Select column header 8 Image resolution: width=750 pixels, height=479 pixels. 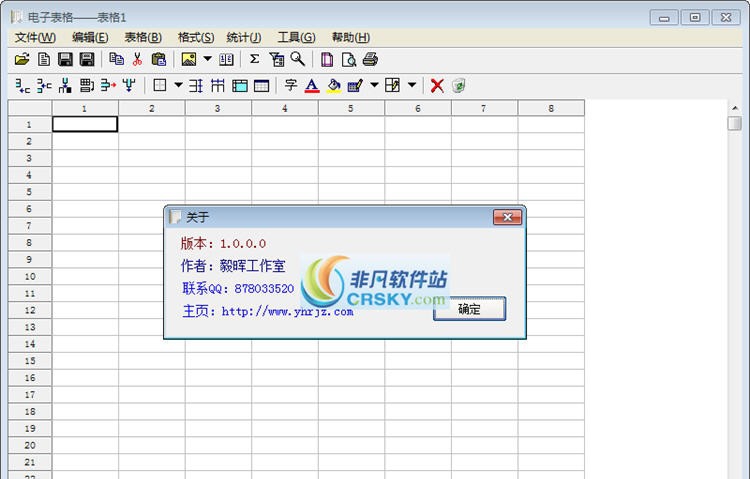tap(551, 108)
